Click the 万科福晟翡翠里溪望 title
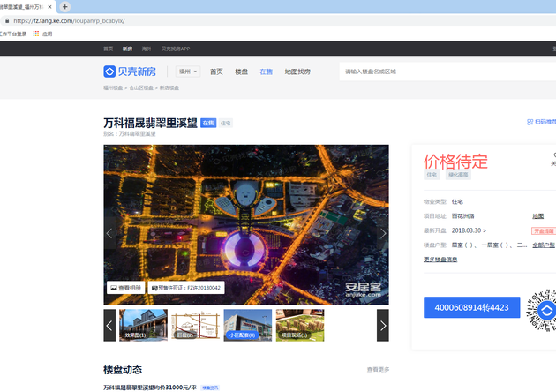The image size is (556, 392). click(150, 123)
